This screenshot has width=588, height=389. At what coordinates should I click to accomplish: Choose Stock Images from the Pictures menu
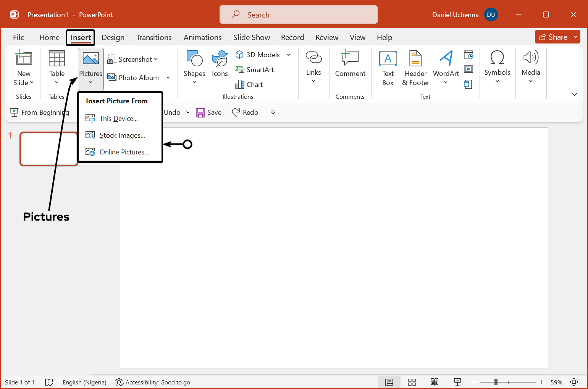point(122,135)
